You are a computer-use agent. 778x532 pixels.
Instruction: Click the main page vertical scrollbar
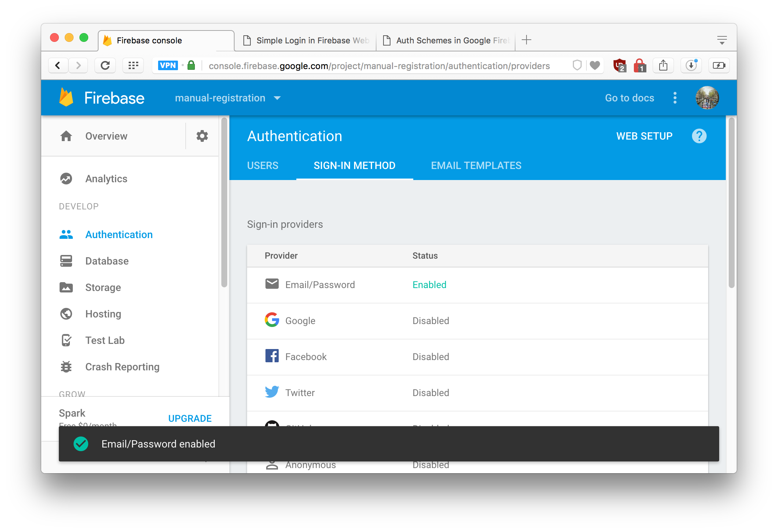coord(731,202)
